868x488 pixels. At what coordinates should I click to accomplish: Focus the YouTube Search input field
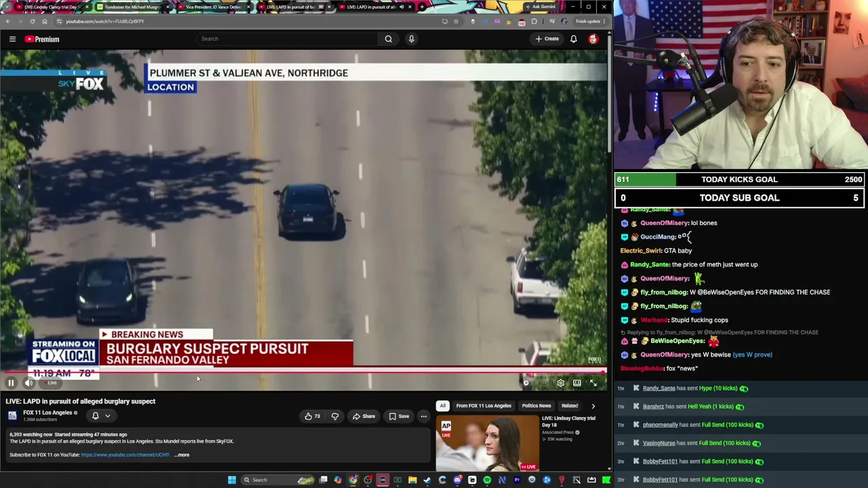coord(288,39)
